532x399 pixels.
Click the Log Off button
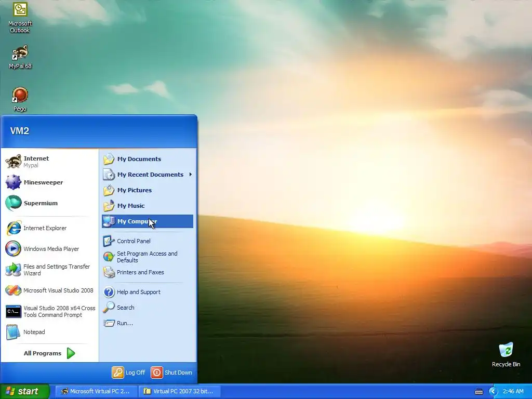pyautogui.click(x=129, y=373)
